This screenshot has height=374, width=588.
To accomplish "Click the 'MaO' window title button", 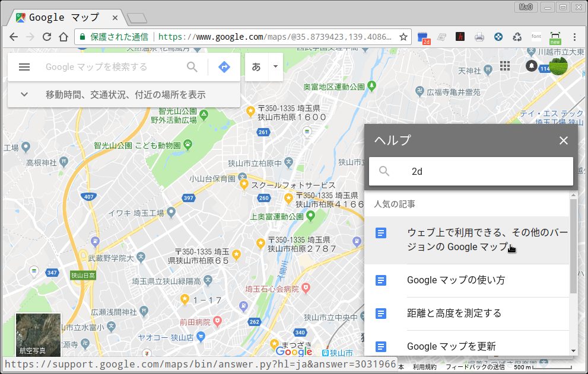I will pos(526,7).
